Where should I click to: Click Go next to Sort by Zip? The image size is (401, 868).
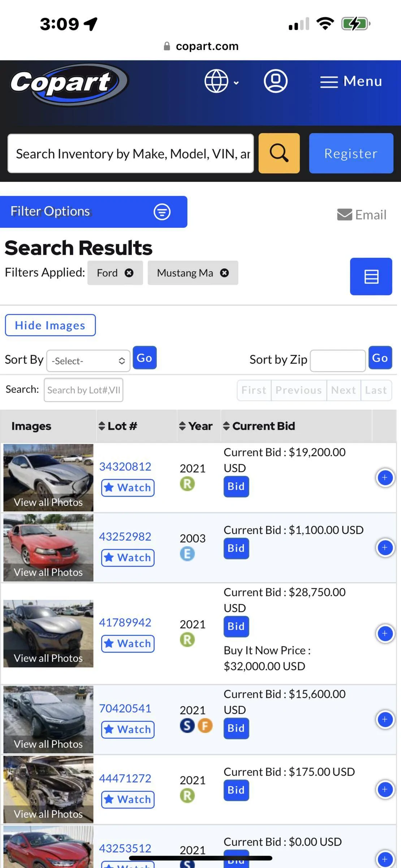point(380,358)
